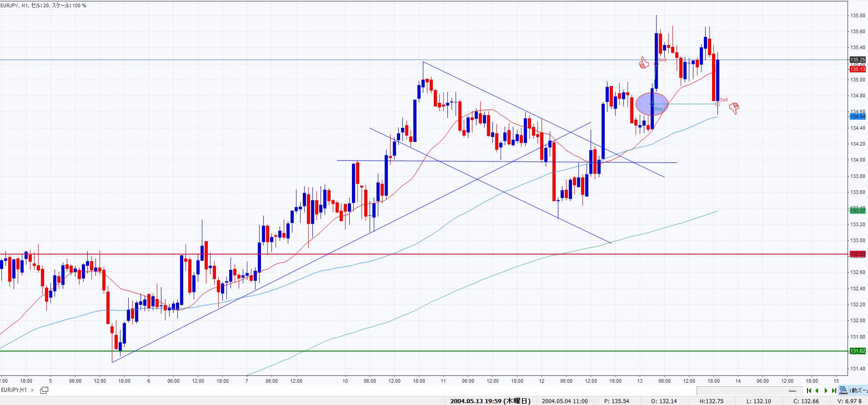
Task: Jump to the chart's first bar
Action: [809, 390]
